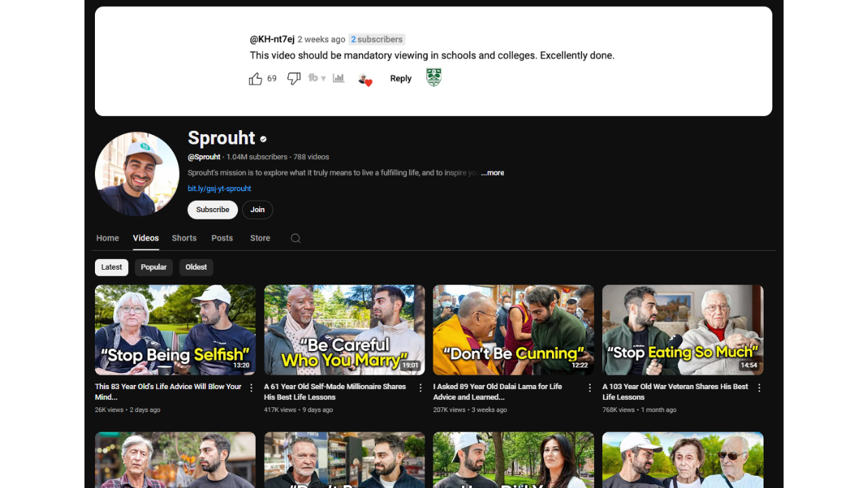This screenshot has width=868, height=488.
Task: Click '207K views • 3 weeks ago' text
Action: (x=470, y=410)
